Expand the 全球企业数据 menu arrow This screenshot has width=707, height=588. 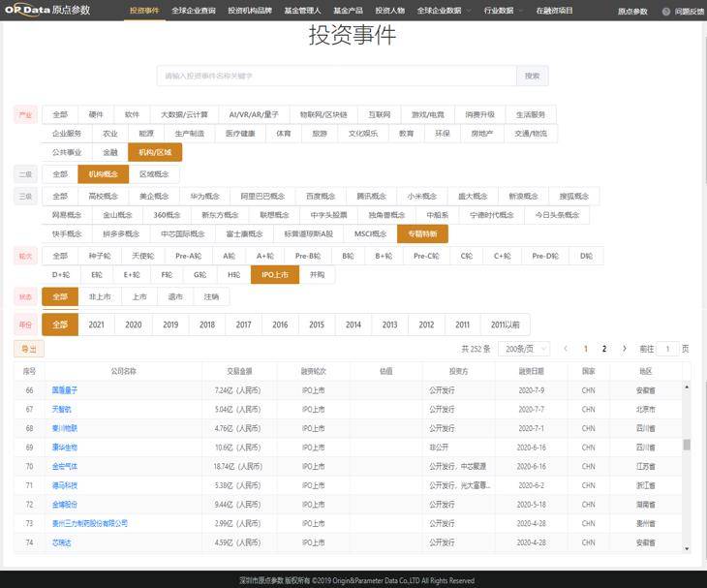pos(469,11)
